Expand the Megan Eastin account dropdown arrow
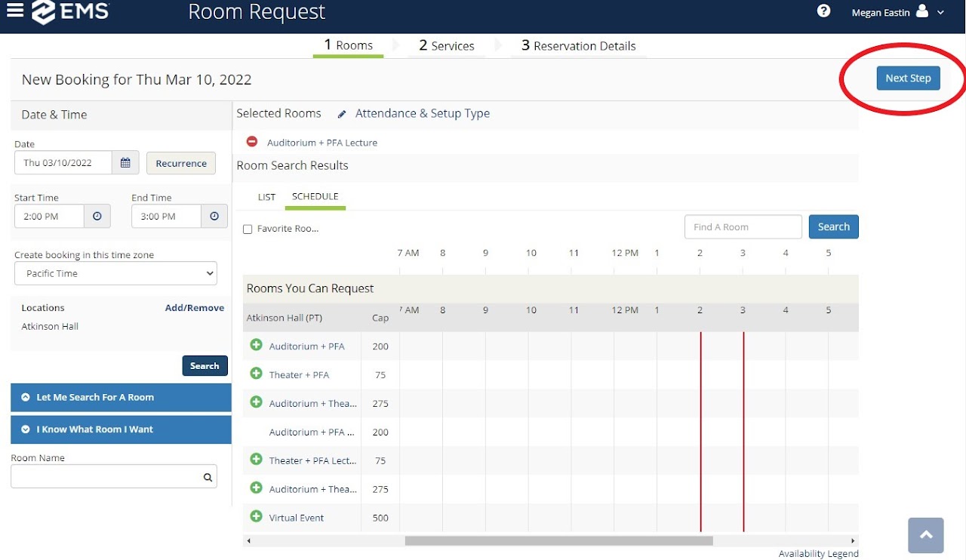Viewport: 966px width, 560px height. tap(940, 13)
